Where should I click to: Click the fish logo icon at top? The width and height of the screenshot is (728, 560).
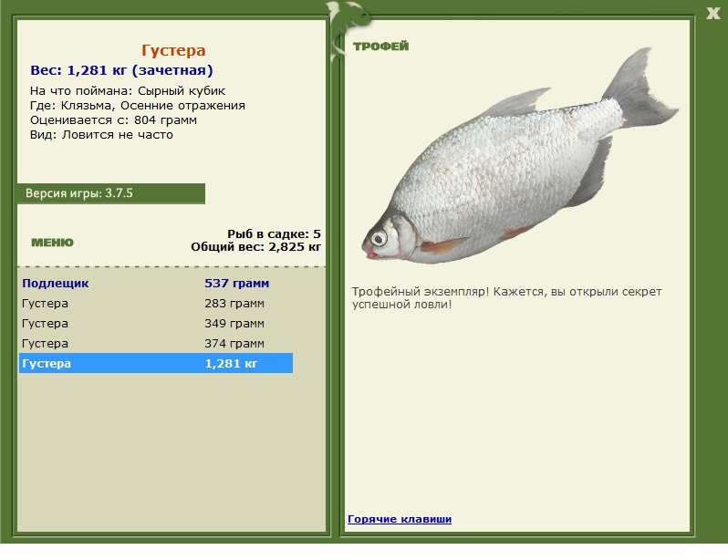(348, 29)
